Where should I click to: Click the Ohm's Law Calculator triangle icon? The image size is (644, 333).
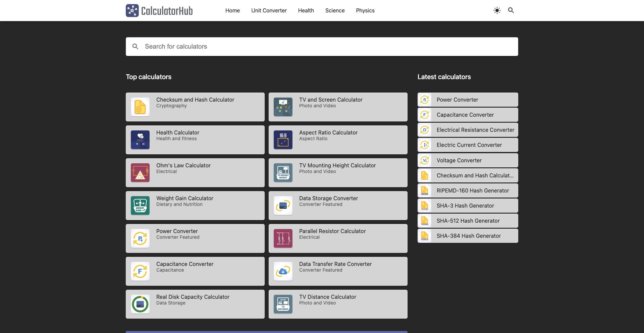coord(140,172)
